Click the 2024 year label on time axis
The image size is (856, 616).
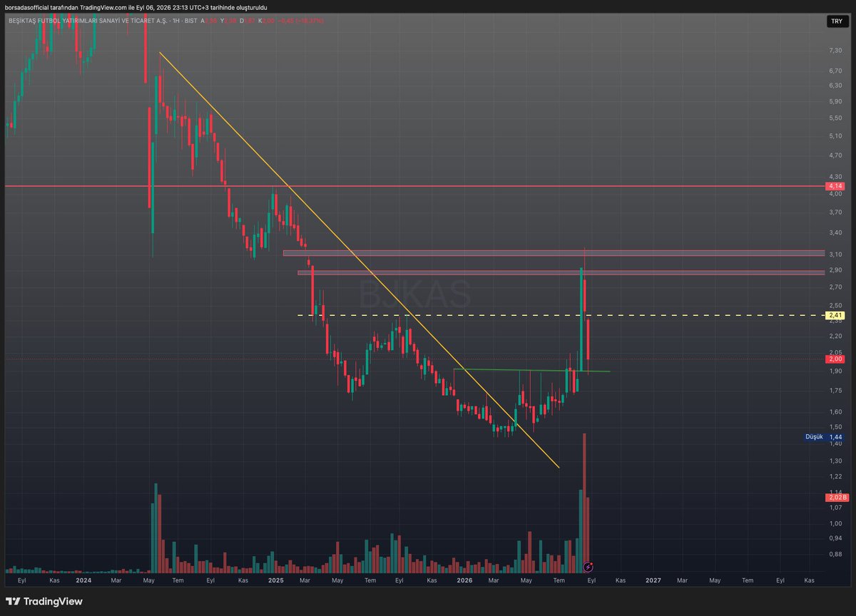coord(83,580)
